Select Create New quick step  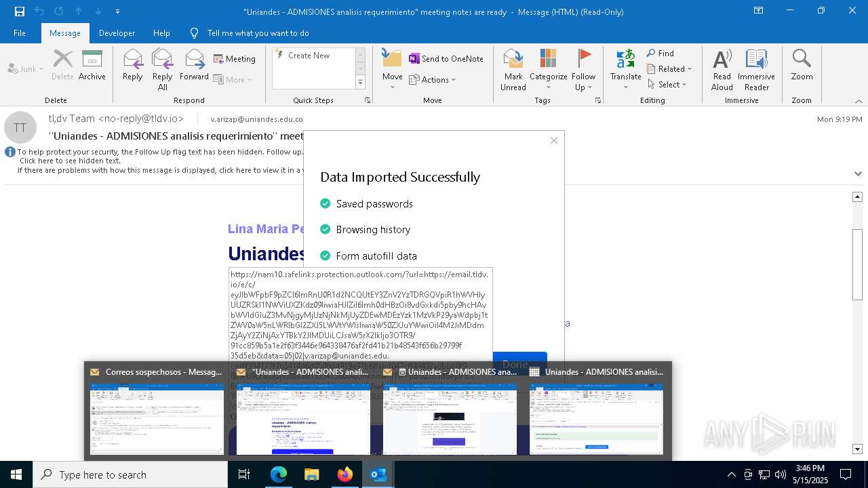309,56
